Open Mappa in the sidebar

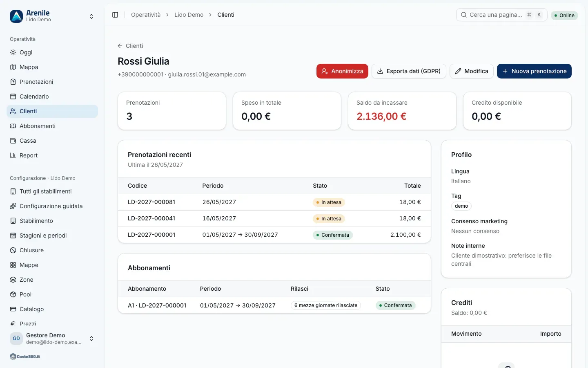point(52,67)
